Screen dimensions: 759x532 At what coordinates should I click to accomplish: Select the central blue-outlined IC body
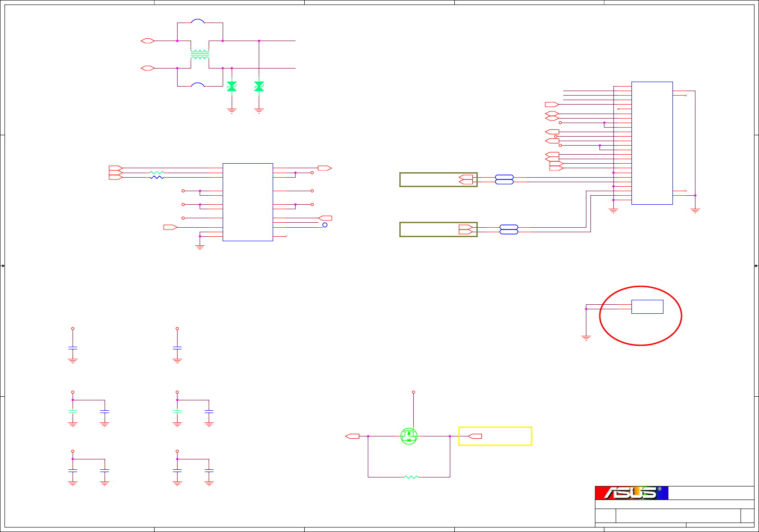coord(247,202)
